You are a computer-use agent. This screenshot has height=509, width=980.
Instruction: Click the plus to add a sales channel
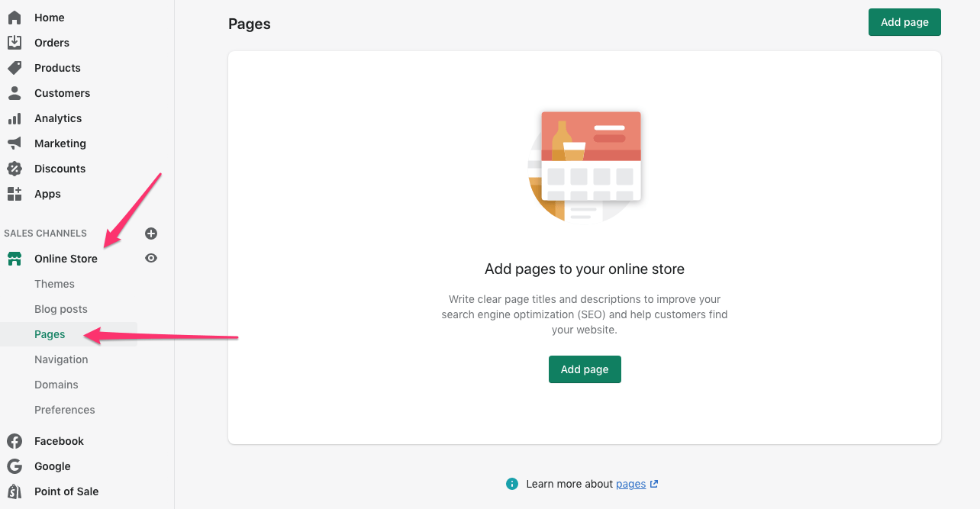coord(150,233)
